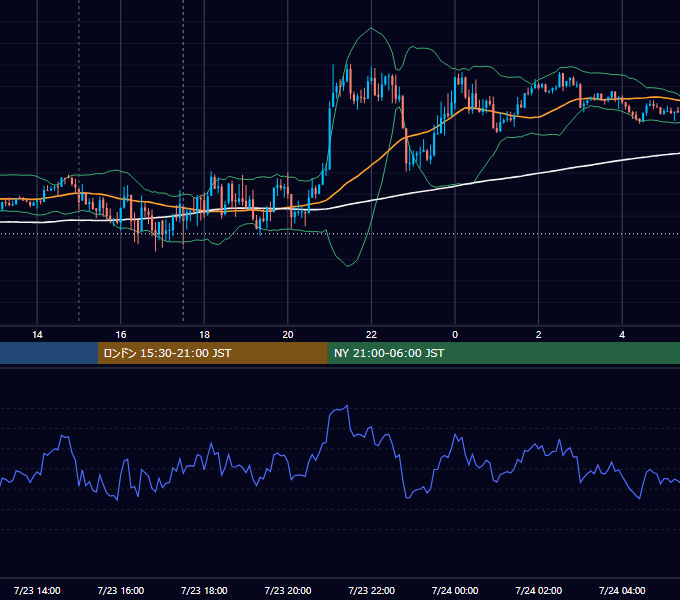
Task: Click the 7/24 02:00 time label
Action: [539, 590]
